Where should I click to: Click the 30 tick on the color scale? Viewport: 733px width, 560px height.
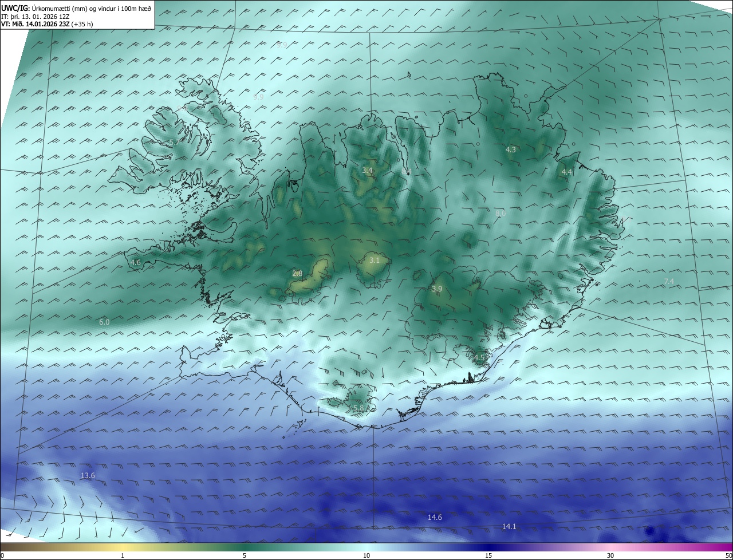pos(610,555)
